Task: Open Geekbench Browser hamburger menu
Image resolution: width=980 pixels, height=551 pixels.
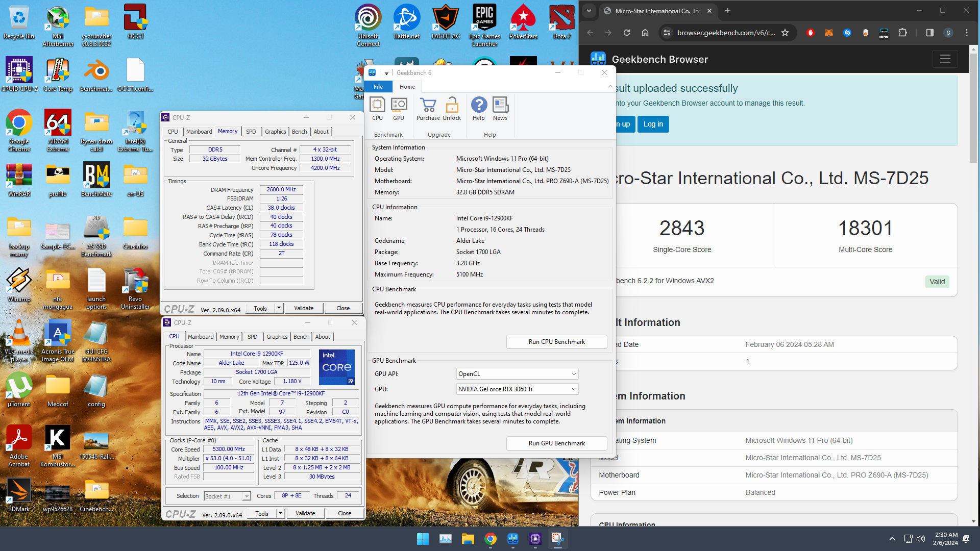Action: [945, 59]
